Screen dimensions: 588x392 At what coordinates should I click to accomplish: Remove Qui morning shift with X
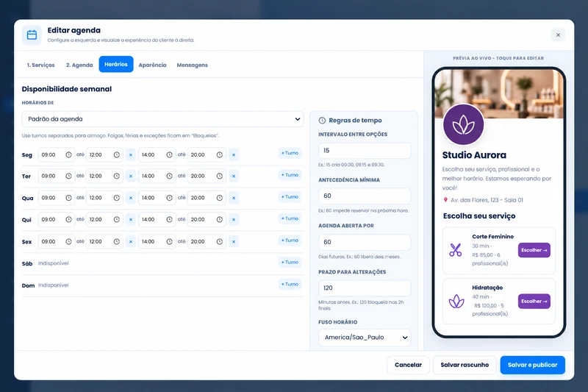[x=131, y=219]
